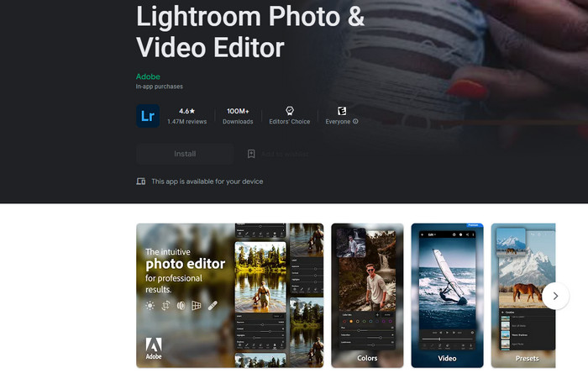The image size is (588, 384).
Task: Click the device availability icon
Action: (140, 181)
